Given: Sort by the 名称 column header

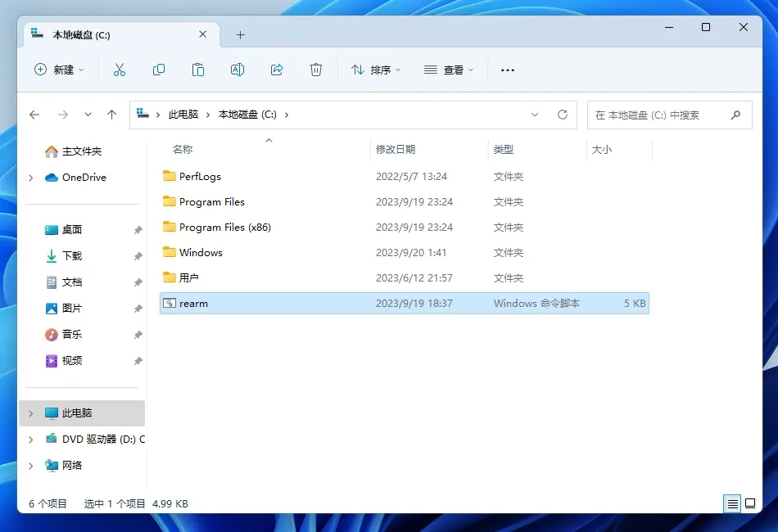Looking at the screenshot, I should [183, 150].
